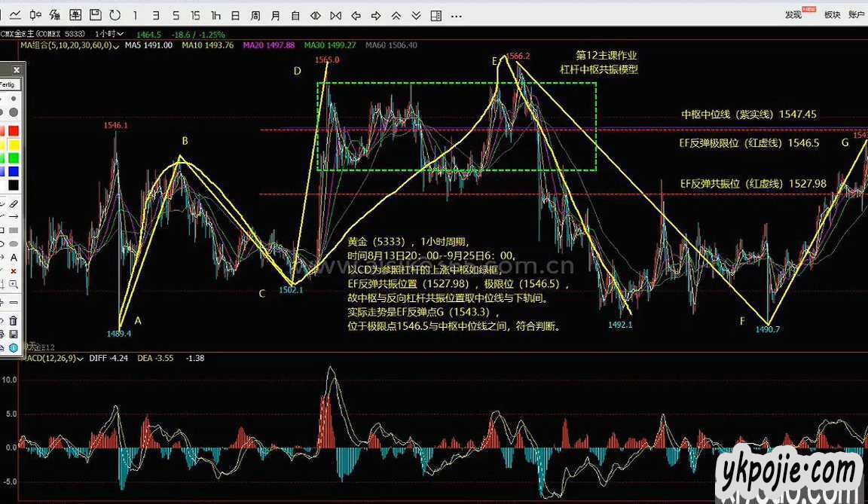Viewport: 868px width, 504px height.
Task: Click the blue round info icon in palette
Action: click(x=14, y=347)
